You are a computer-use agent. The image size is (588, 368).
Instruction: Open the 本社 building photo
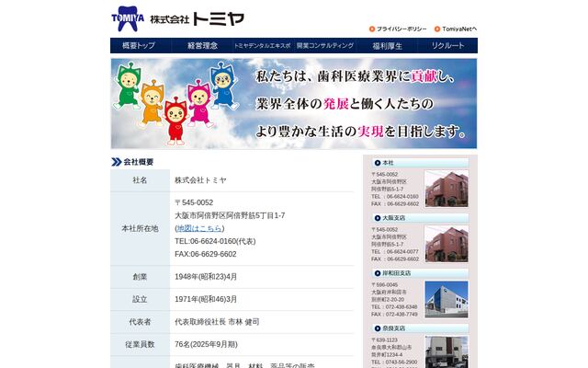tap(447, 189)
